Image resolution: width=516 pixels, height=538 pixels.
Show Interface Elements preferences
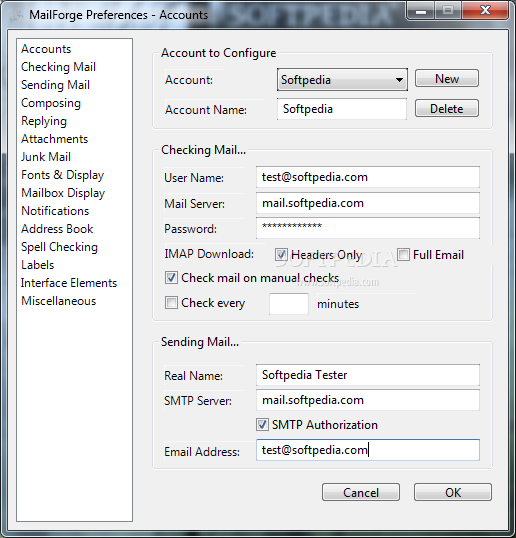click(x=69, y=283)
